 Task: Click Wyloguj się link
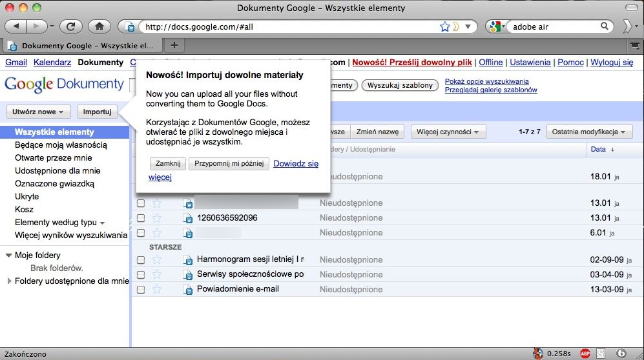click(x=612, y=63)
